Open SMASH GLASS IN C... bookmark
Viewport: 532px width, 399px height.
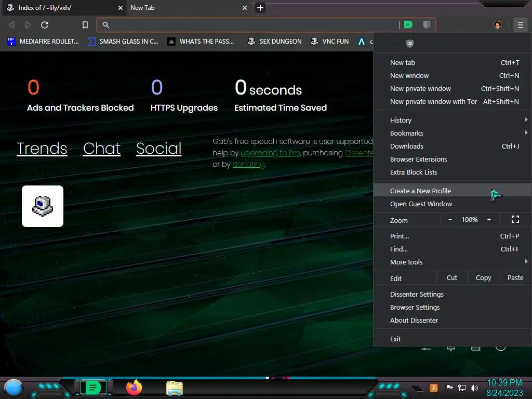click(x=123, y=42)
